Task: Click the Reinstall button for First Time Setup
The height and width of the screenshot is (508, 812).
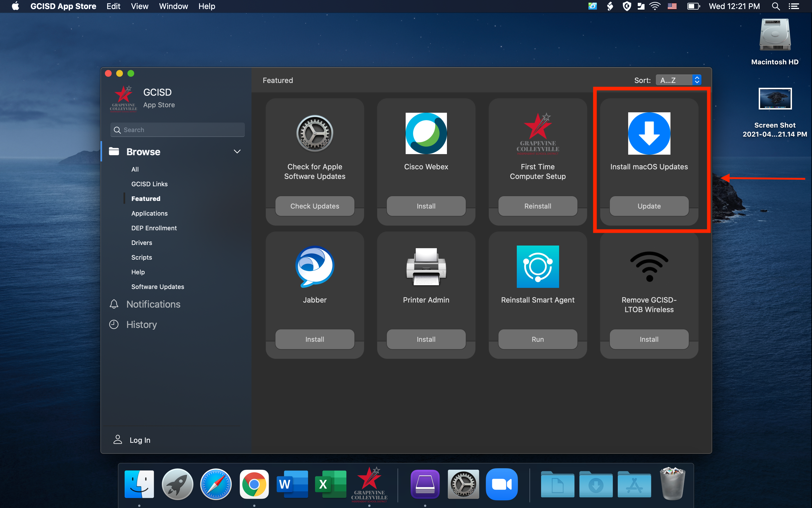Action: click(538, 206)
